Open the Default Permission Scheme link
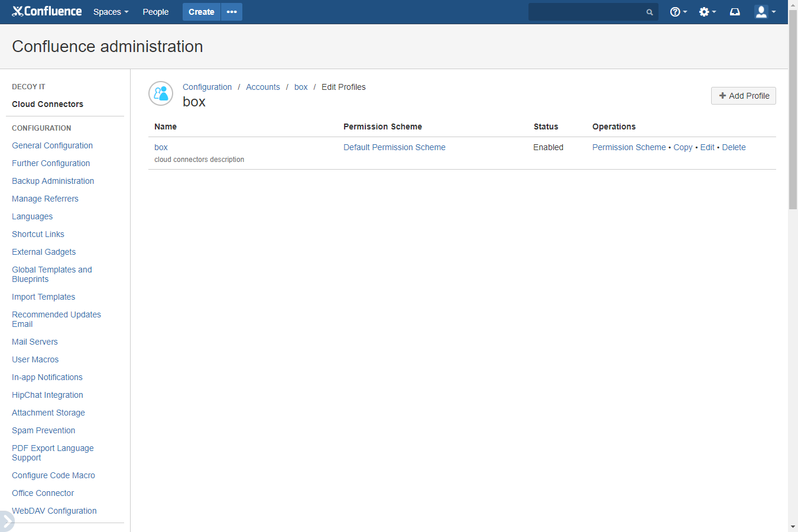The width and height of the screenshot is (798, 532). pos(394,147)
